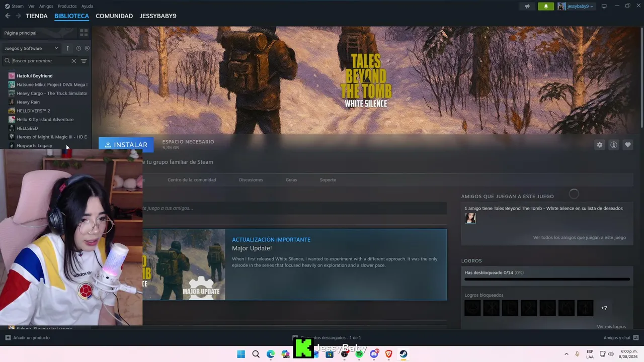Open the Major Update news thumbnail

(184, 265)
